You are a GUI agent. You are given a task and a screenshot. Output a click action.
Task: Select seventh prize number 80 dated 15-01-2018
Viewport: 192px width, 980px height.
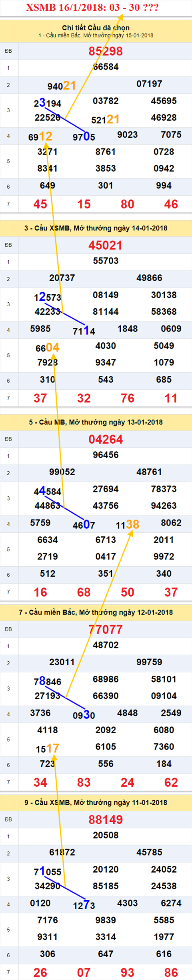coord(127,204)
